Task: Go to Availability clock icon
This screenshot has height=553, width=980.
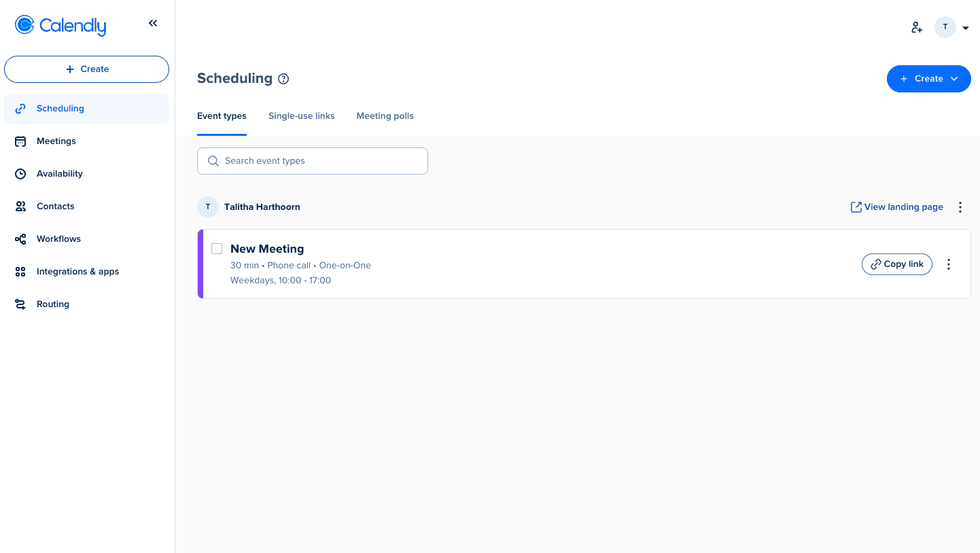Action: point(20,174)
